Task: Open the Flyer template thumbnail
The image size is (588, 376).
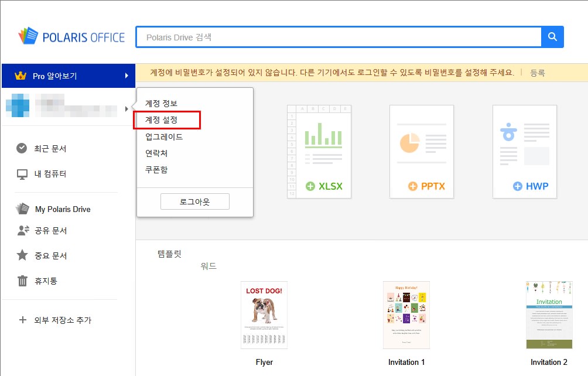Action: click(264, 315)
